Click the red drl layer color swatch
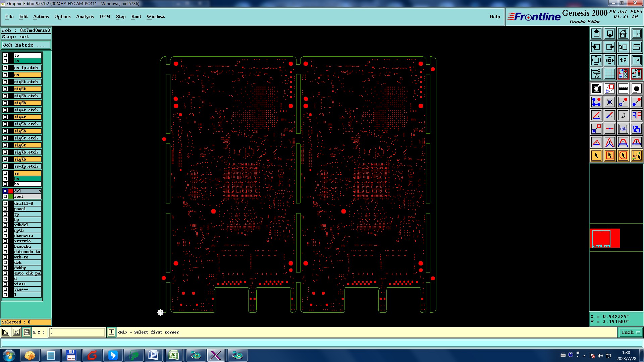The image size is (644, 362). (x=11, y=191)
